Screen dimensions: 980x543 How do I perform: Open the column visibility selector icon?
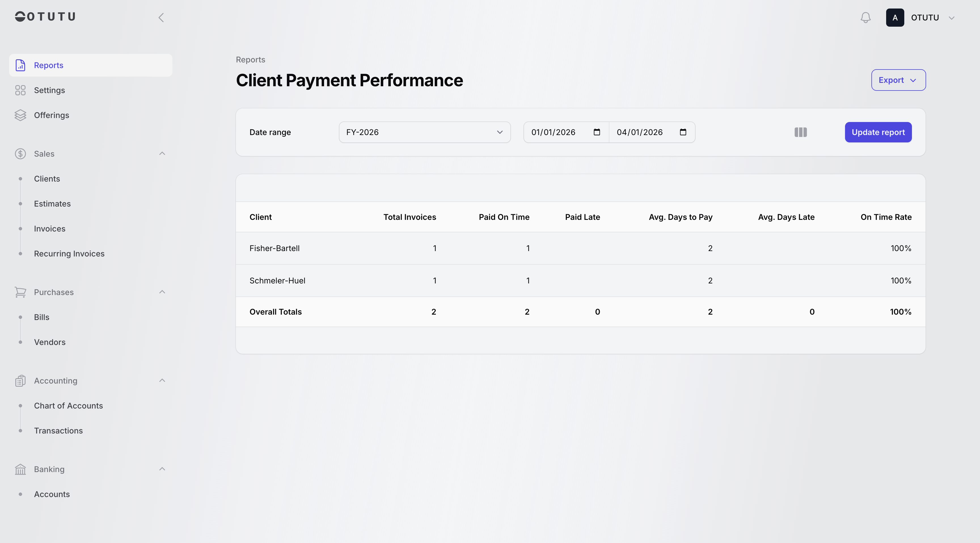[801, 132]
